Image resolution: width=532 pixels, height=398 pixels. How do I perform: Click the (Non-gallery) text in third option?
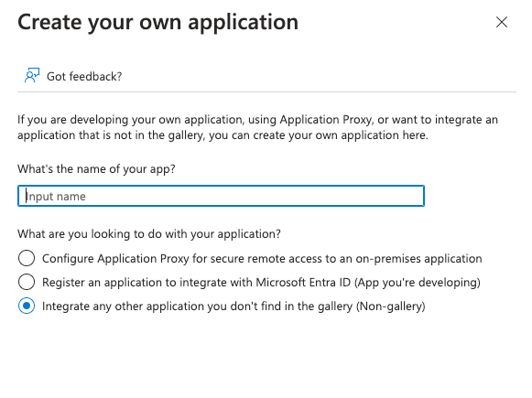(x=390, y=307)
